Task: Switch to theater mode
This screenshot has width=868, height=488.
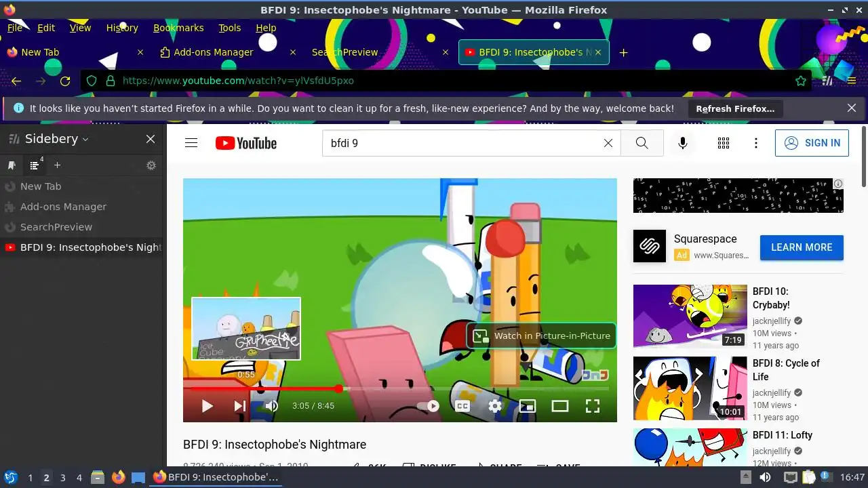Action: click(560, 406)
